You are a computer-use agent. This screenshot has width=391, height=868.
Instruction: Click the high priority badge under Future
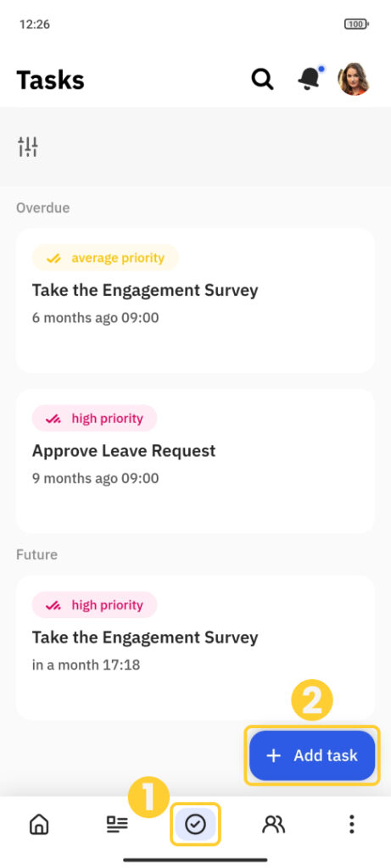tap(95, 605)
